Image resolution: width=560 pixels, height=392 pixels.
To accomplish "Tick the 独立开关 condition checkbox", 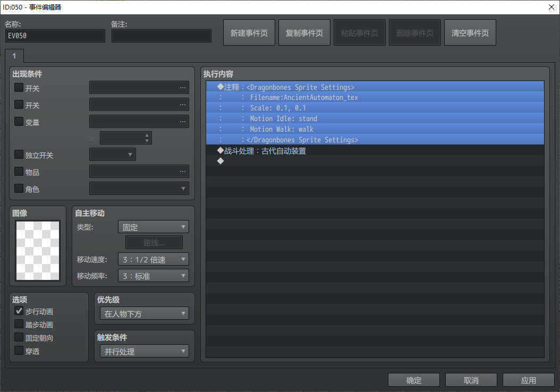I will pyautogui.click(x=19, y=155).
